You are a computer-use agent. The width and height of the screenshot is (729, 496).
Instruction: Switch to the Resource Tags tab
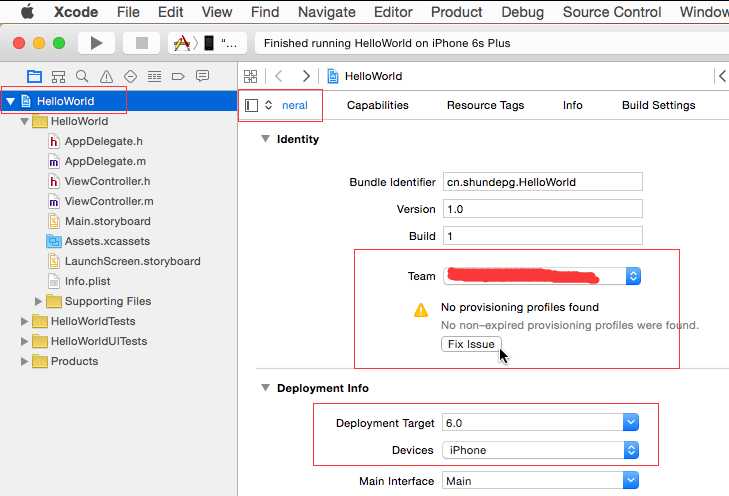485,106
